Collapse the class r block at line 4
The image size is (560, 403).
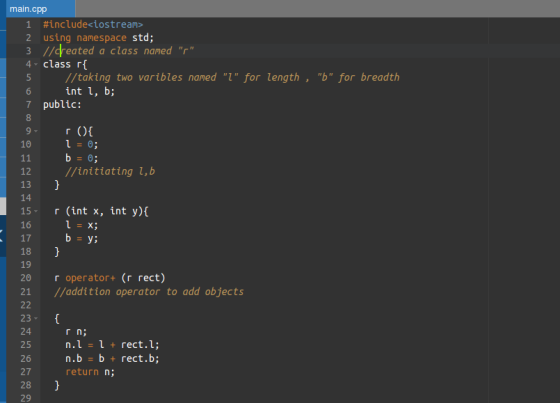pos(36,64)
